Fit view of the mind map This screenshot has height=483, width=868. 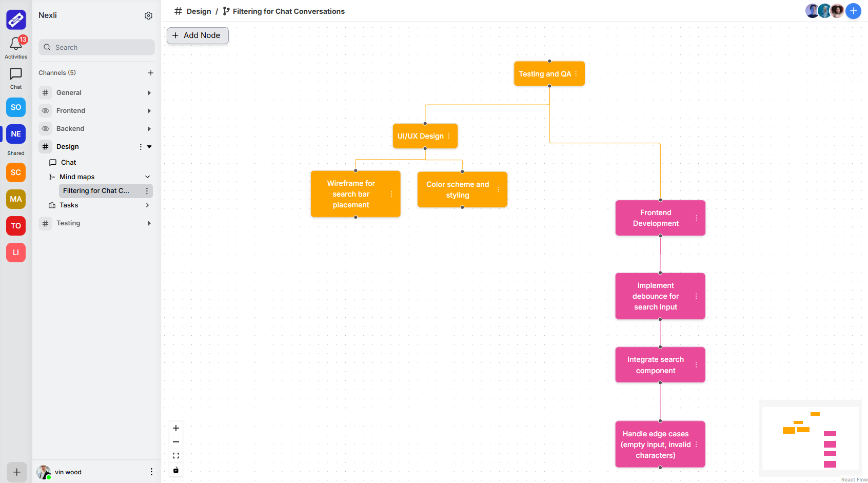(x=176, y=456)
